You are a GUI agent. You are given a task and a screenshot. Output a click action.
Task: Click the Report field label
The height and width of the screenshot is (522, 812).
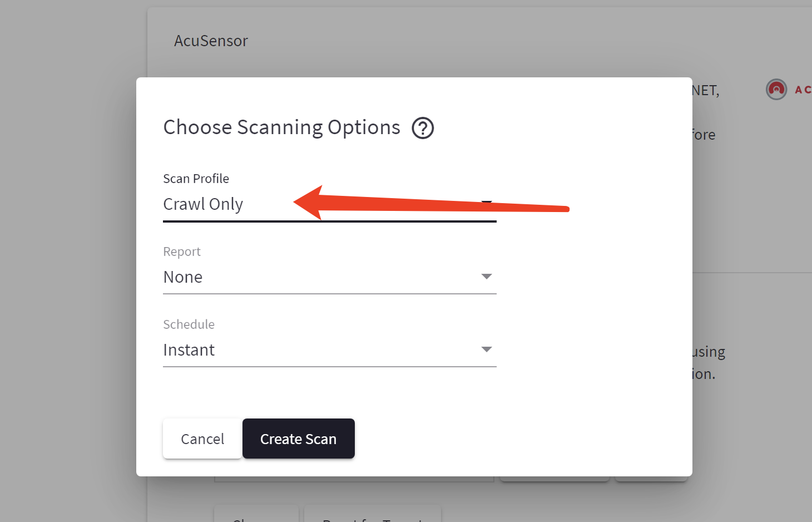tap(182, 252)
